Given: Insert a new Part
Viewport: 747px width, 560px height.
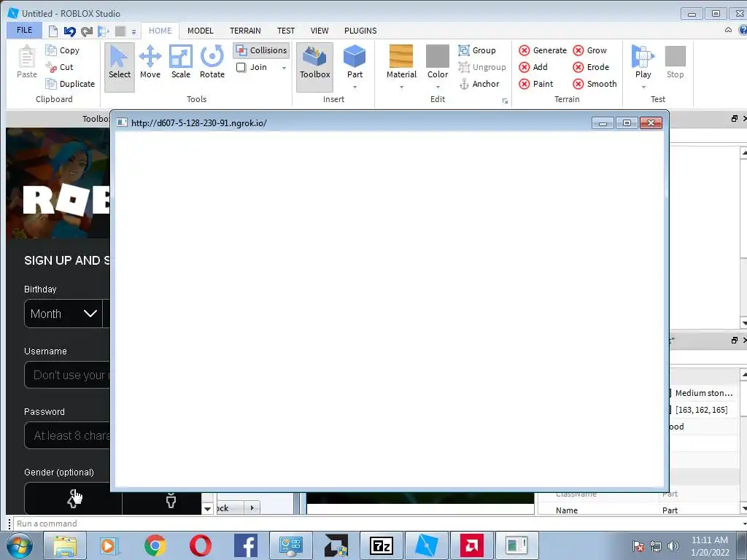Looking at the screenshot, I should pos(355,61).
